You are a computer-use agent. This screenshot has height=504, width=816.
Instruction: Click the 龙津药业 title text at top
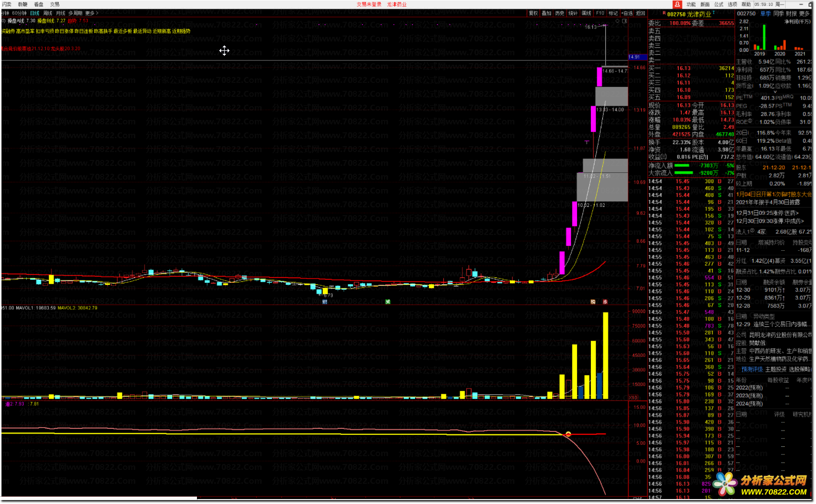[396, 4]
